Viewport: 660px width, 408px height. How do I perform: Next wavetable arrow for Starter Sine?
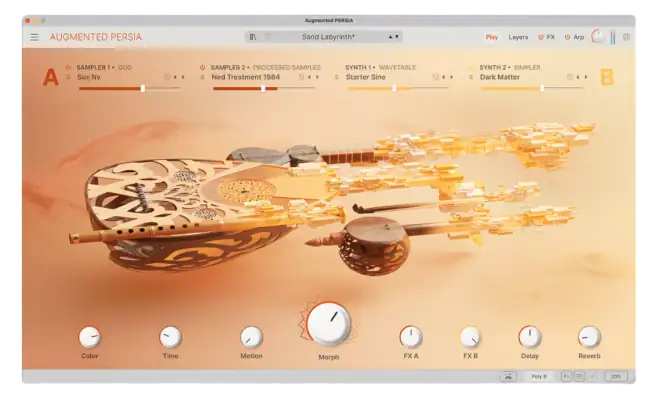click(452, 77)
